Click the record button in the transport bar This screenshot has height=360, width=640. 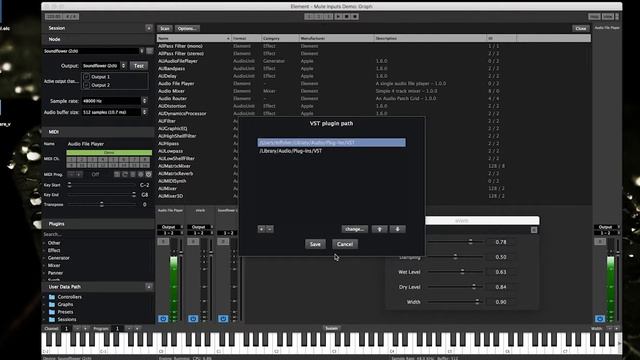(355, 17)
